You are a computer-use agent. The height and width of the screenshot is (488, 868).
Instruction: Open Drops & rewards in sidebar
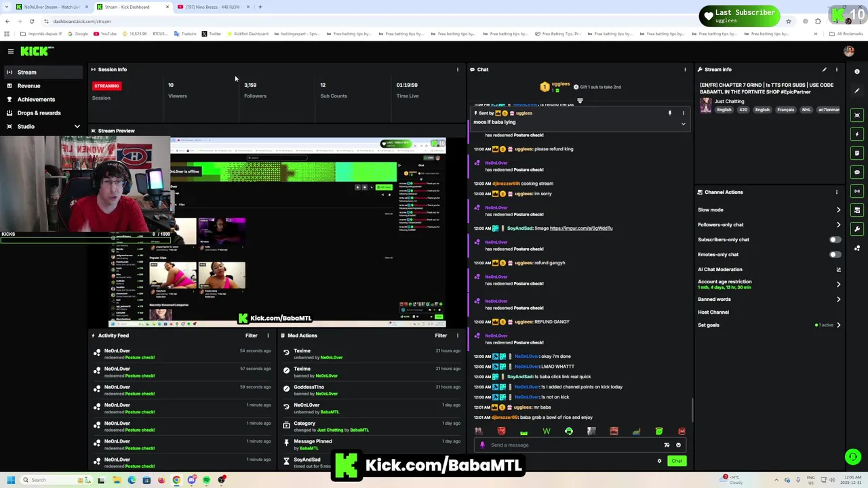[x=42, y=113]
